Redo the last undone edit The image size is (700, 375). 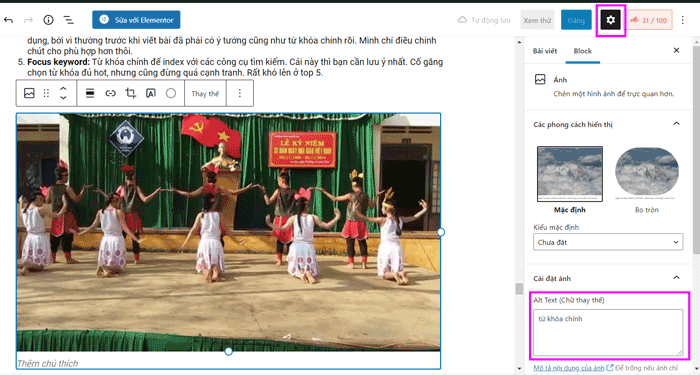[28, 20]
